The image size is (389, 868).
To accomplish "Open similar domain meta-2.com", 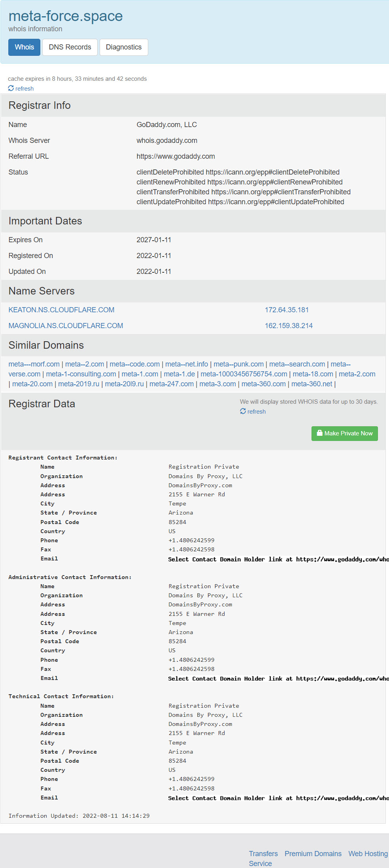I will (x=357, y=374).
